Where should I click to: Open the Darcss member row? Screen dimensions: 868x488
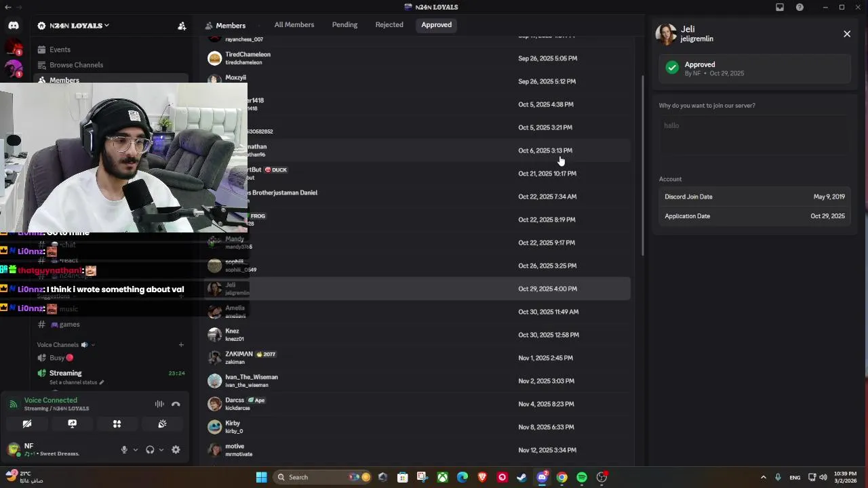[417, 404]
